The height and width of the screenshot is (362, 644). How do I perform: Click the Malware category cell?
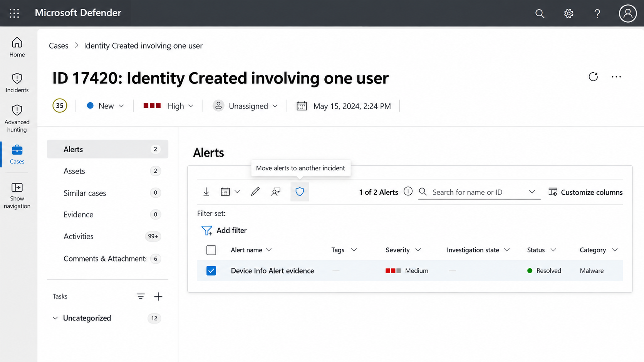(592, 270)
